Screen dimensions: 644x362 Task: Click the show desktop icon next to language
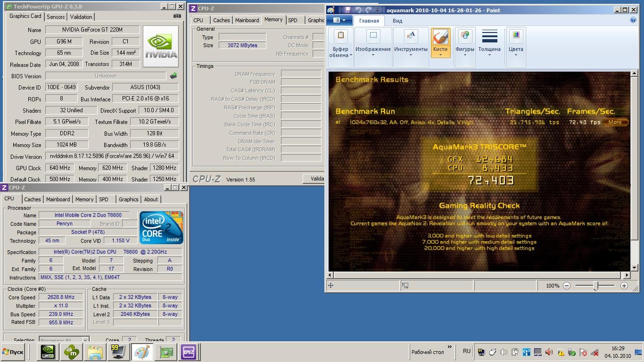[480, 352]
